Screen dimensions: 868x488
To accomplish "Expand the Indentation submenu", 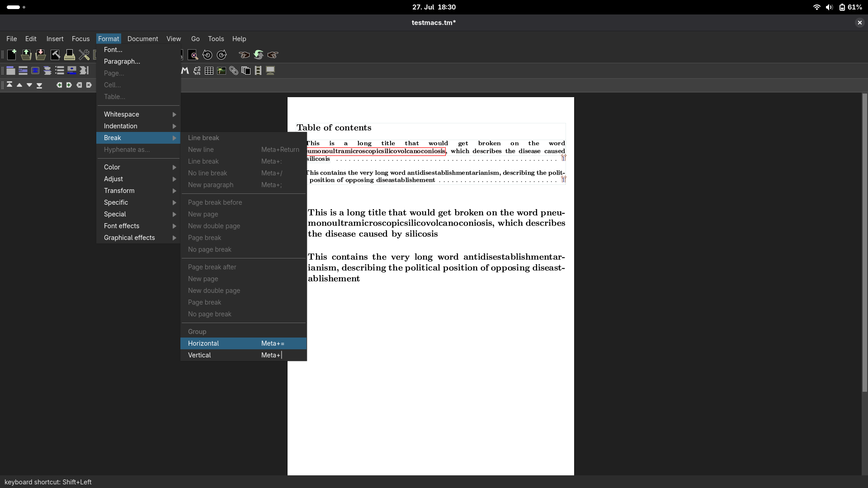I will pyautogui.click(x=138, y=126).
